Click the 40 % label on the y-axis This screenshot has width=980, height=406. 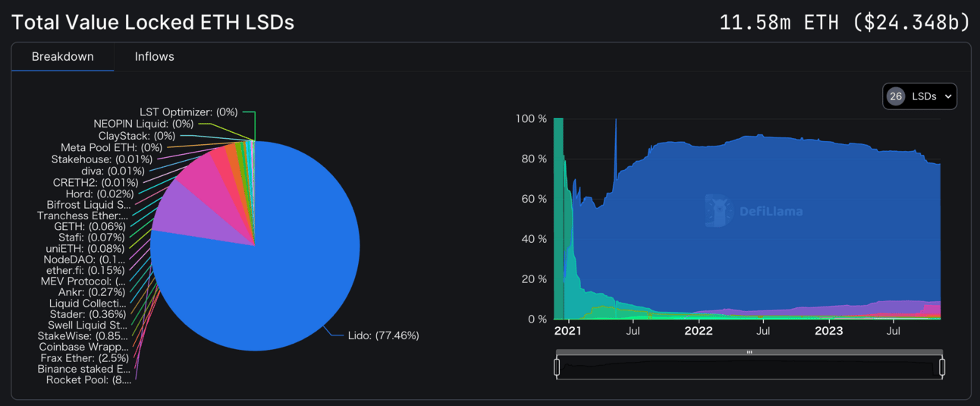pyautogui.click(x=534, y=239)
